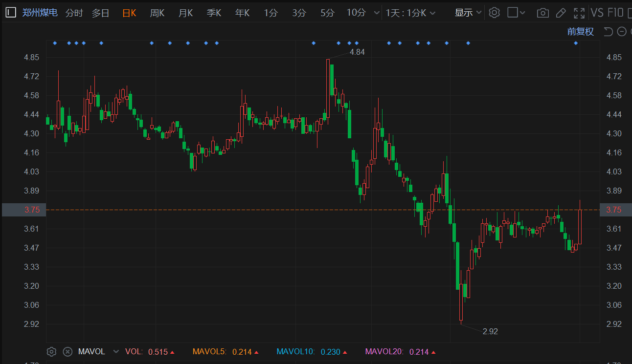This screenshot has height=364, width=632.
Task: Select the 日K daily candlestick tab
Action: [129, 13]
